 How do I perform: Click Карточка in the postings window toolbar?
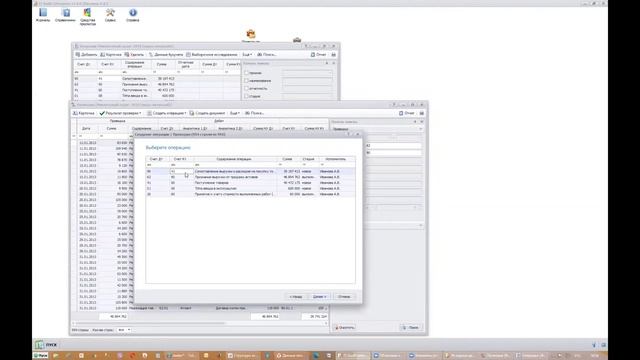coord(84,113)
